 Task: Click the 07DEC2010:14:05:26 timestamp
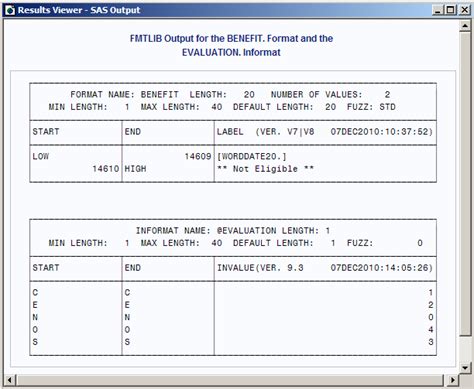click(x=381, y=268)
